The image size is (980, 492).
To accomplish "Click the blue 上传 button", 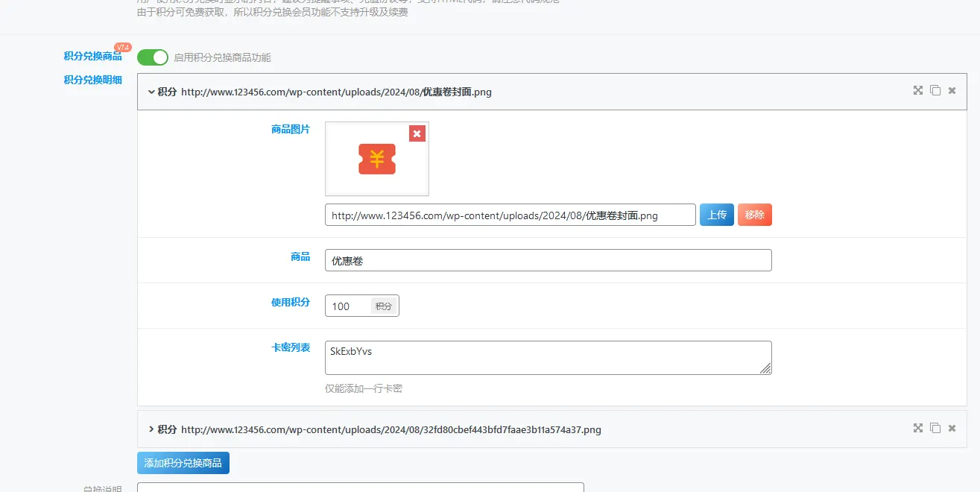I will click(717, 215).
